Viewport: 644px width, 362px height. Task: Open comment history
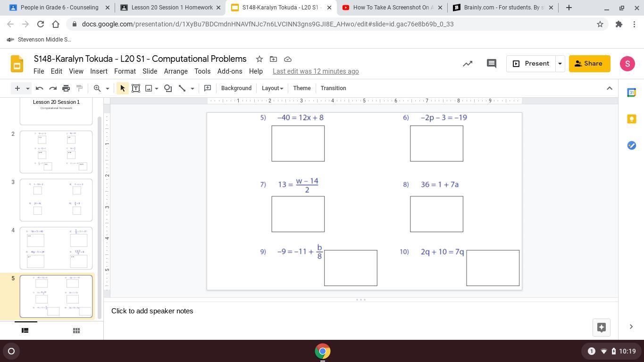click(491, 64)
